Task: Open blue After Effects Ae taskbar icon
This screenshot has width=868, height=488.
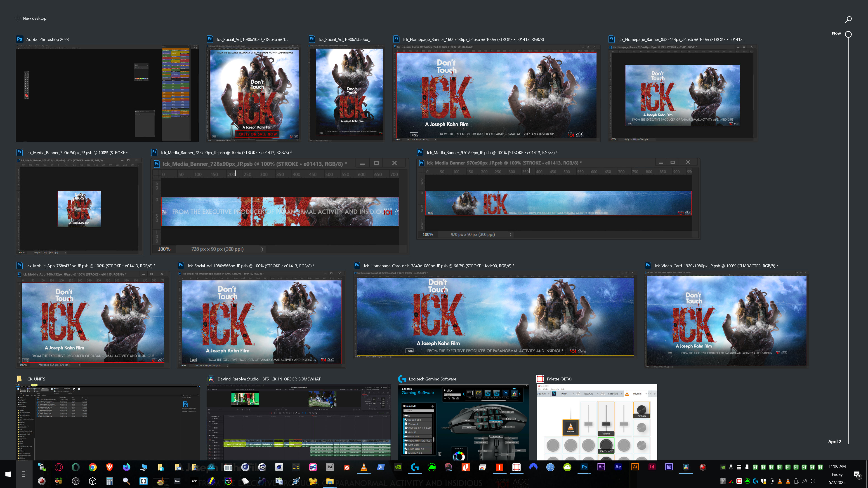Action: [x=618, y=467]
